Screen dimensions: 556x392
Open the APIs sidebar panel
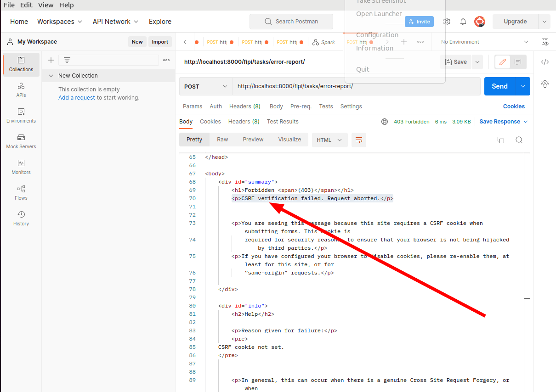click(21, 90)
